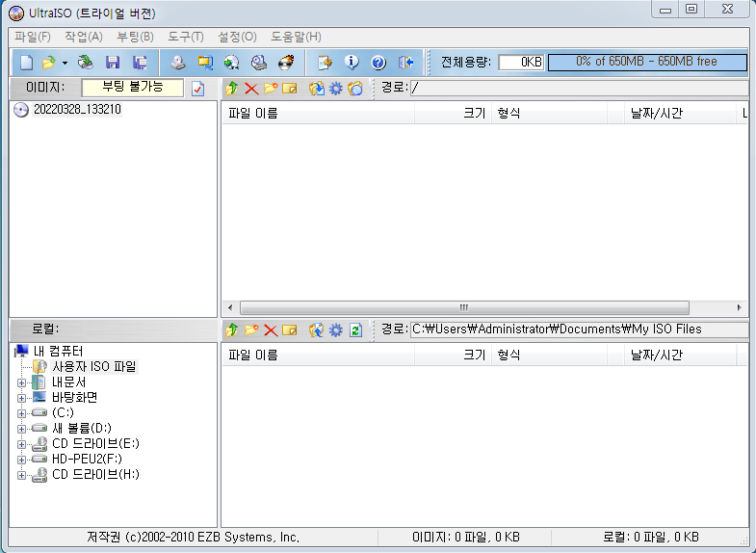Viewport: 756px width, 553px height.
Task: Click folder with list icon in image toolbar
Action: coord(355,89)
